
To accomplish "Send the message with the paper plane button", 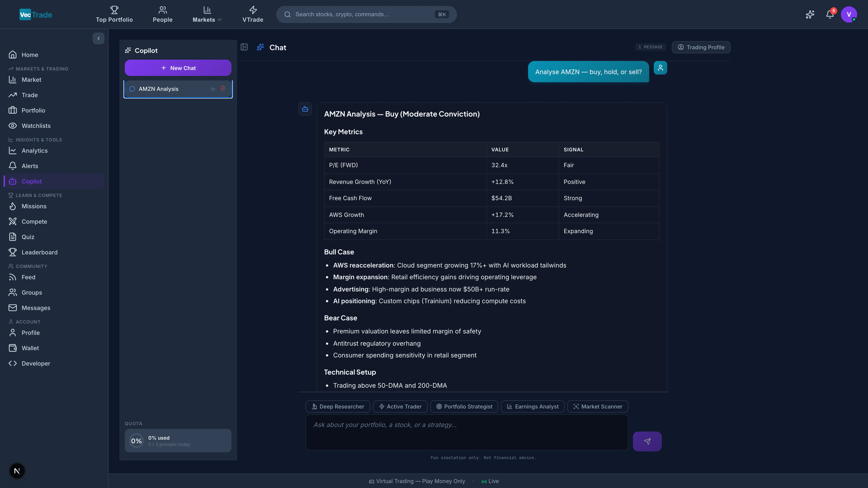I will pos(647,441).
